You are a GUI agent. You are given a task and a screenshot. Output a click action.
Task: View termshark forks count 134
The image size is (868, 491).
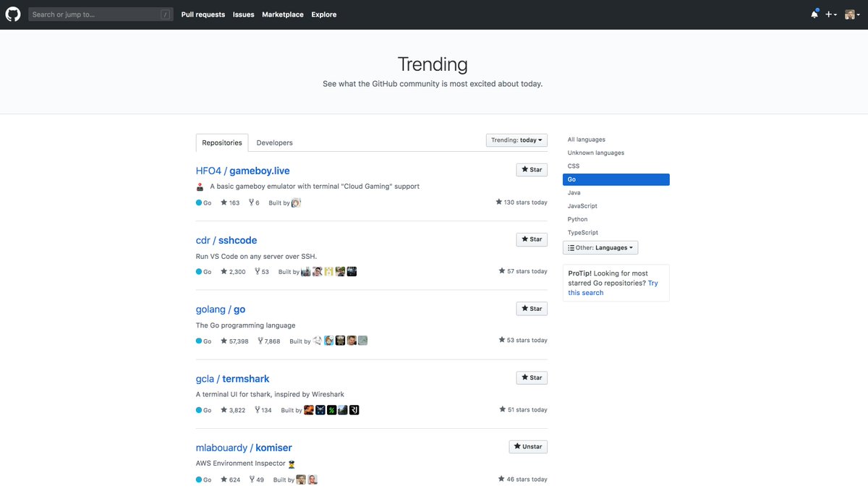click(263, 410)
